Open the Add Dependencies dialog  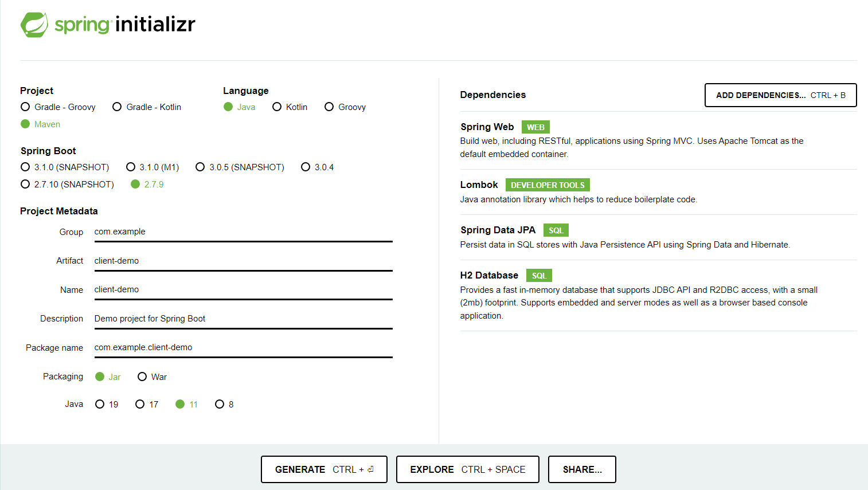click(780, 95)
